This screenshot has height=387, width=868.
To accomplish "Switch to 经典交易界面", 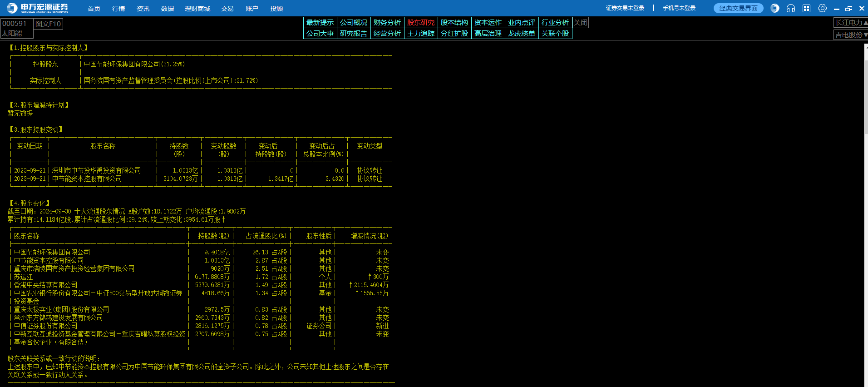I will pos(739,8).
